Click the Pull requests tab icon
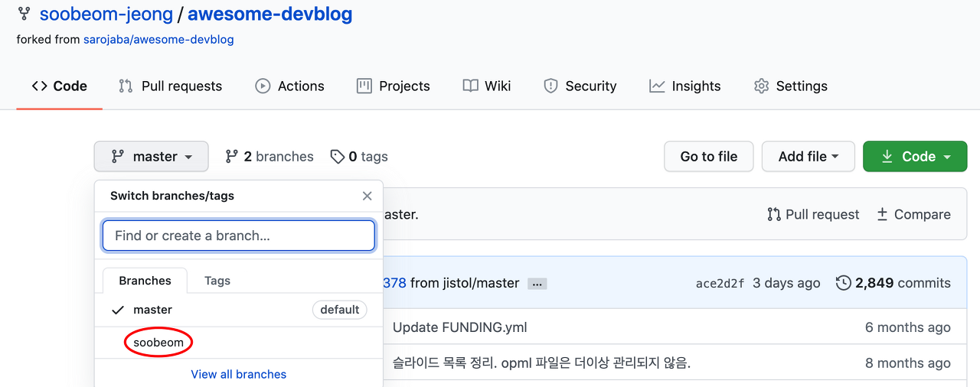Viewport: 980px width, 387px height. pyautogui.click(x=126, y=86)
